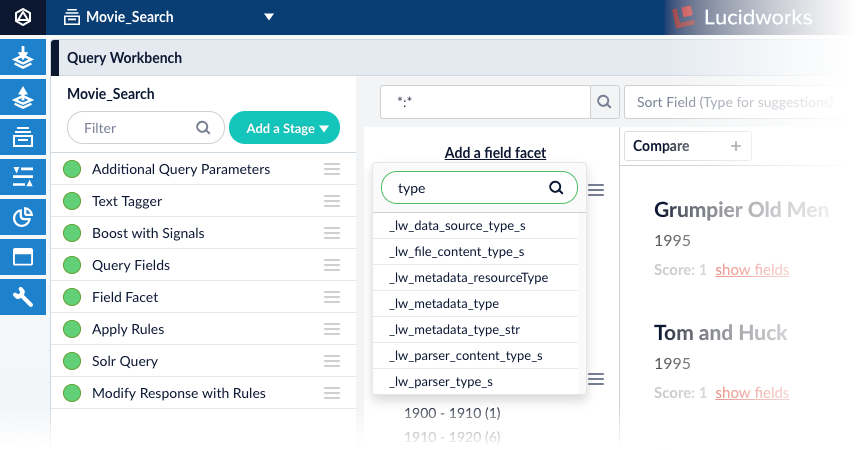Toggle the Boost with Signals stage indicator
The height and width of the screenshot is (450, 856).
tap(72, 234)
